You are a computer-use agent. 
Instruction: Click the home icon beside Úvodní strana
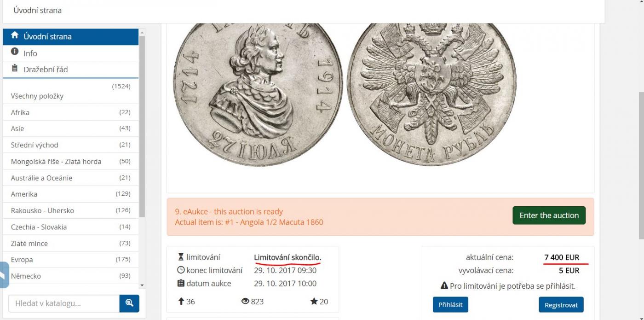coord(15,36)
